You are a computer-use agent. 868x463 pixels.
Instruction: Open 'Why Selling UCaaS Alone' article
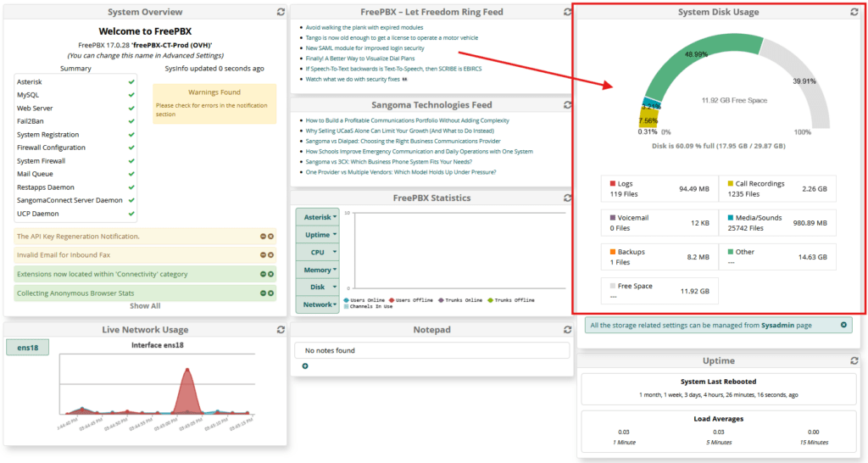point(400,131)
